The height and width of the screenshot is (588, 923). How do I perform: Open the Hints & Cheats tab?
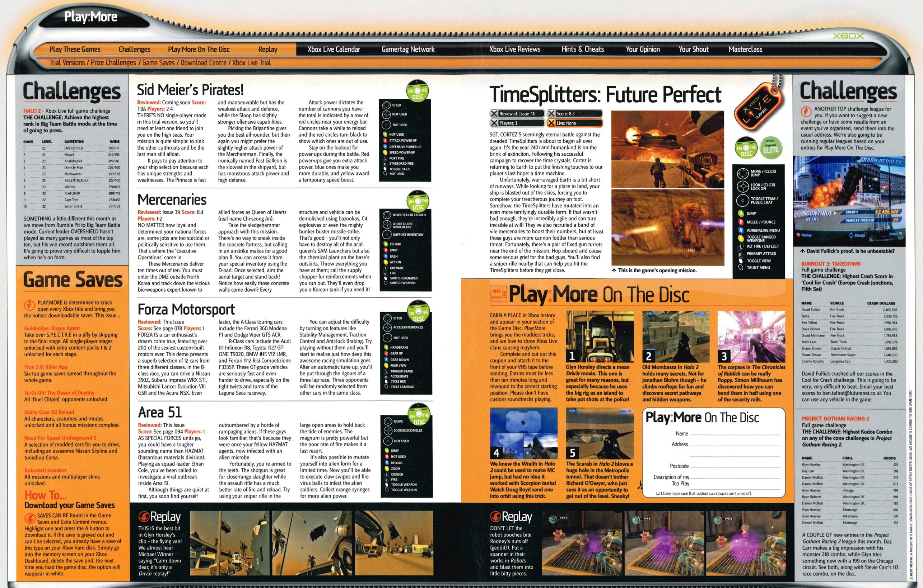[x=583, y=50]
